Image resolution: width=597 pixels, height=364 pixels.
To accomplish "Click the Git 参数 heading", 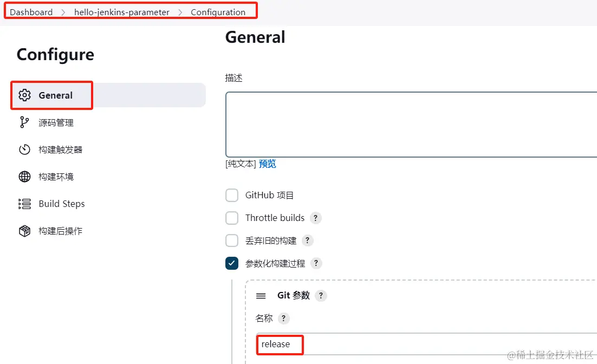I will [294, 295].
